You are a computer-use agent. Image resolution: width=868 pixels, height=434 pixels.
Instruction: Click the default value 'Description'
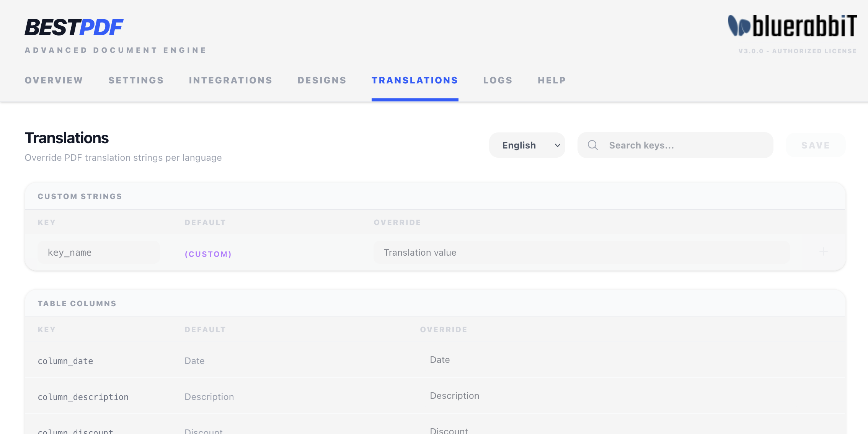(x=209, y=397)
